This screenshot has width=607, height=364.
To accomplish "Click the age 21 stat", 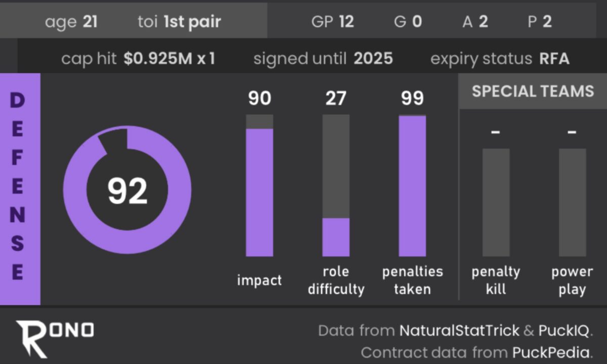I will click(71, 22).
